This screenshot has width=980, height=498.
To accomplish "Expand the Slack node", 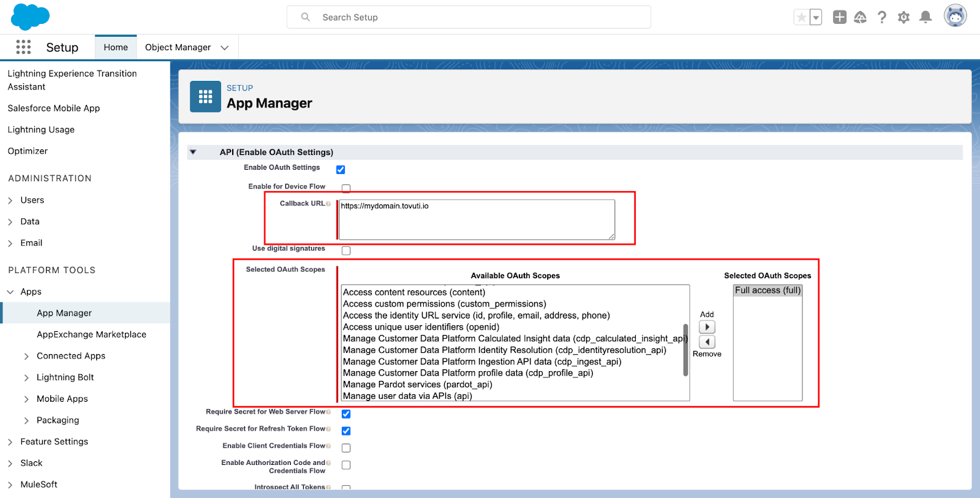I will click(x=10, y=464).
